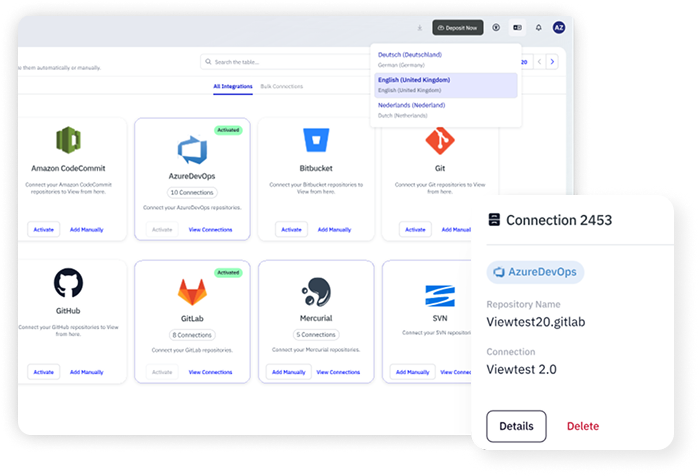
Task: Click the Bitbucket logo
Action: pos(316,140)
